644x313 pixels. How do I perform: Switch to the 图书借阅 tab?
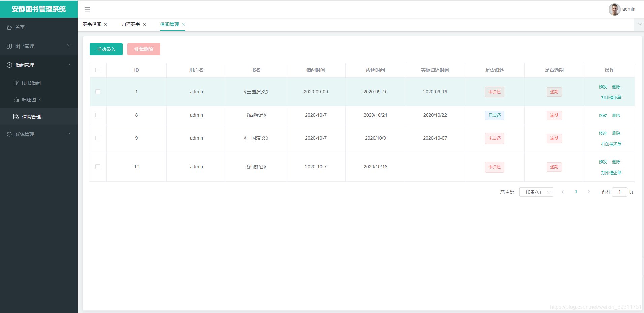[92, 24]
